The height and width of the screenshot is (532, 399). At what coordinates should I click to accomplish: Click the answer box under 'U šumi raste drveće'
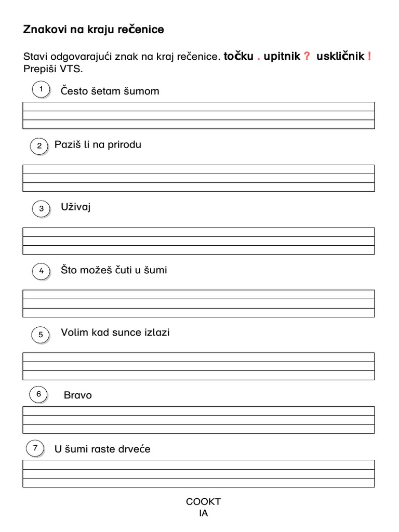tap(198, 473)
